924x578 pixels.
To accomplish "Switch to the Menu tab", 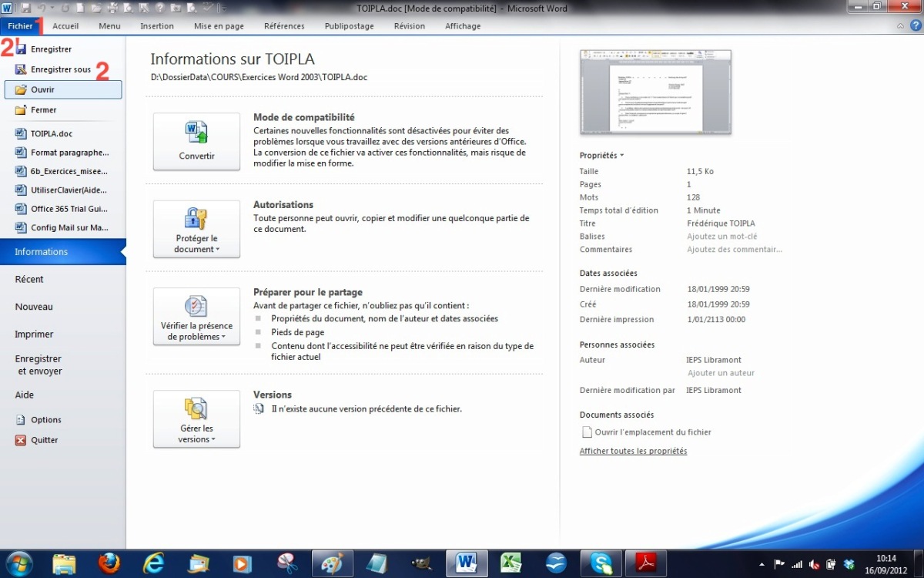I will [x=109, y=26].
